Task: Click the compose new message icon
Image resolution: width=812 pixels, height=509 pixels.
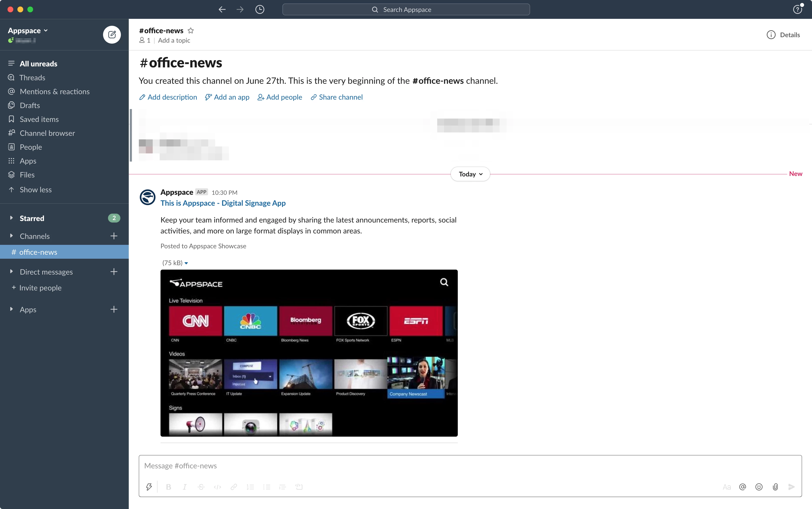Action: click(112, 35)
